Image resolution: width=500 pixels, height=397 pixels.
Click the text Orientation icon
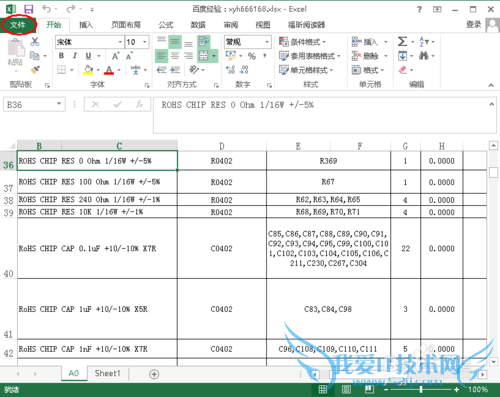tap(194, 70)
